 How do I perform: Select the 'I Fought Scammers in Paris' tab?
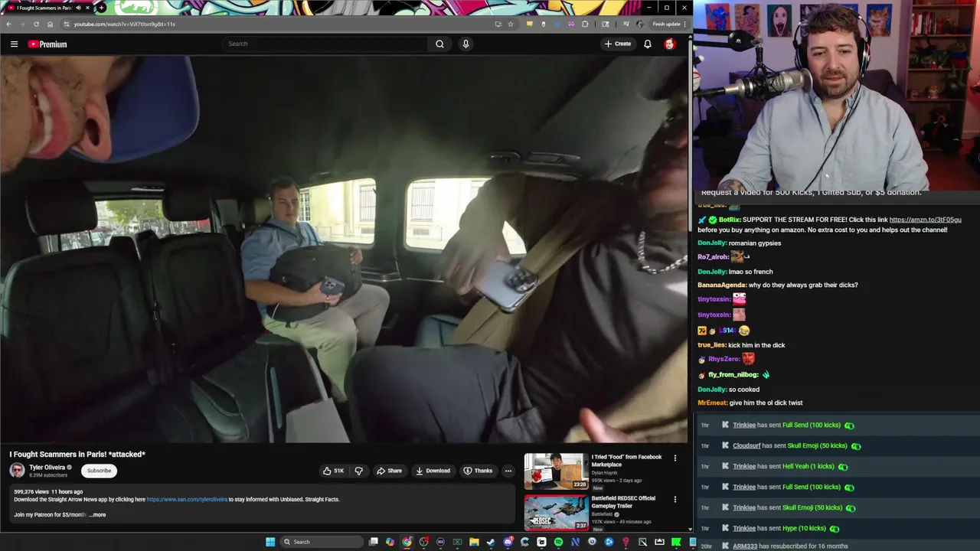pyautogui.click(x=44, y=8)
